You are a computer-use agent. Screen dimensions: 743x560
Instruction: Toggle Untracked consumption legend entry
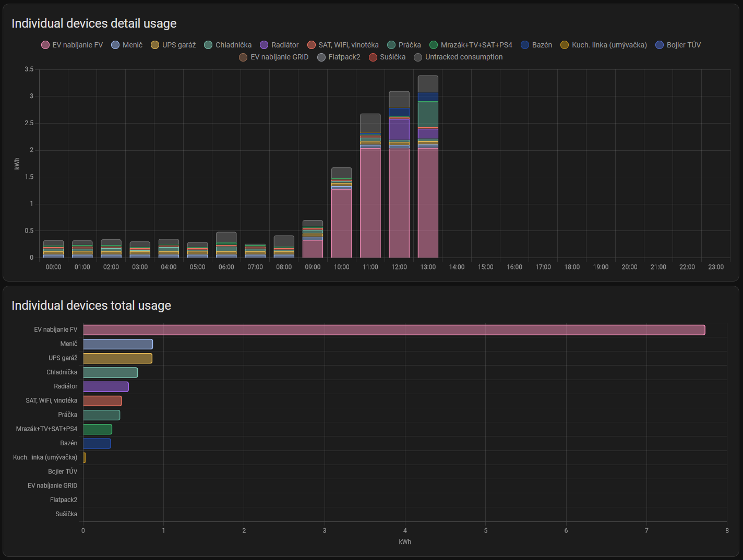tap(458, 57)
